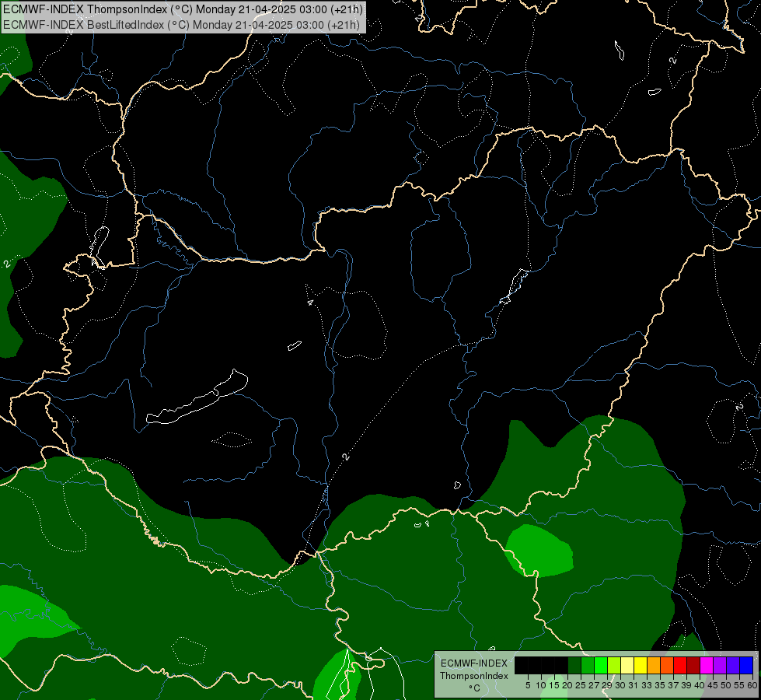The image size is (761, 700).
Task: Select the magenta legend swatch between 40 and 45
Action: point(707,665)
